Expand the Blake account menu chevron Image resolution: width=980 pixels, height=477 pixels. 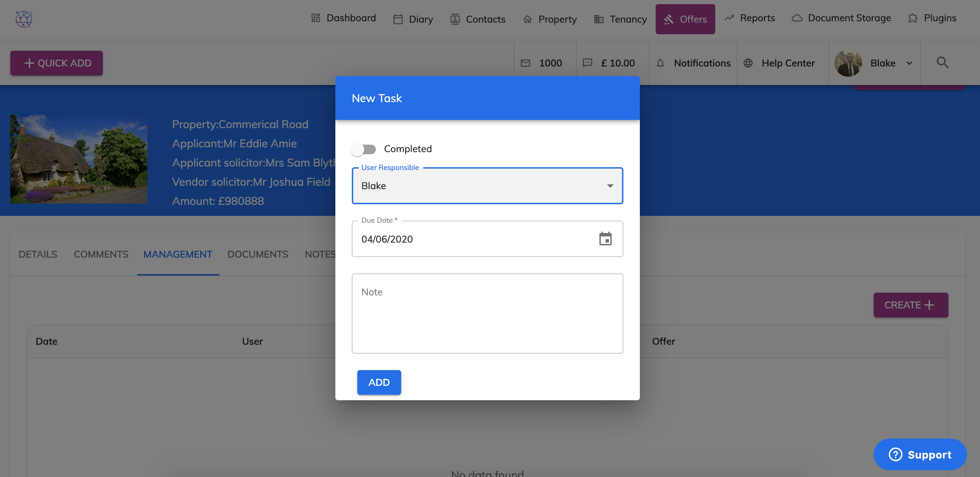(909, 63)
